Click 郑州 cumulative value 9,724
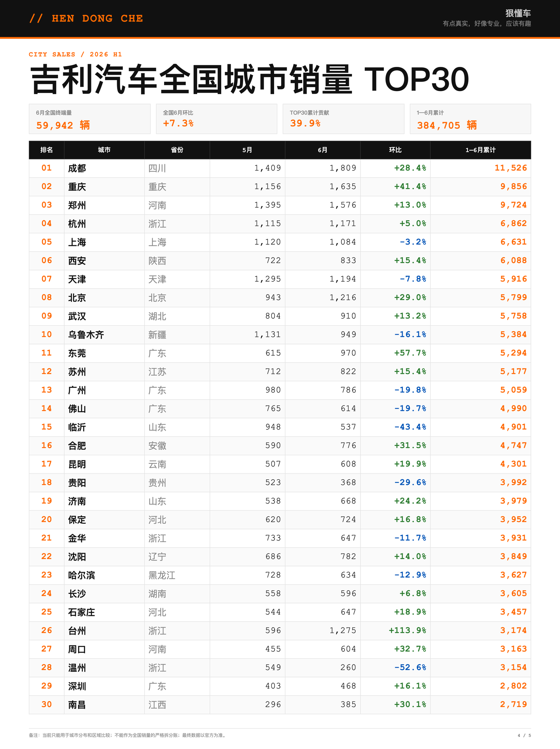560x749 pixels. pyautogui.click(x=513, y=205)
